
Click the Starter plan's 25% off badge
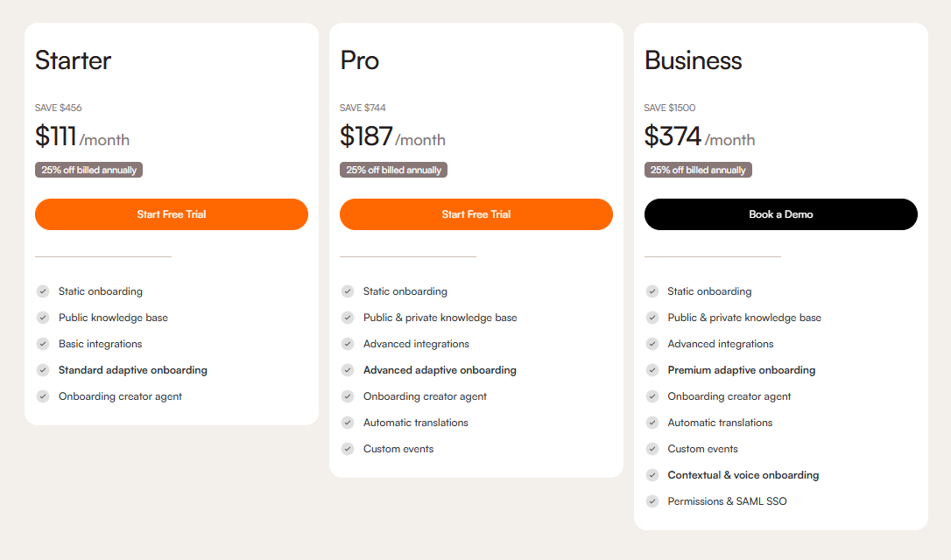(x=88, y=170)
